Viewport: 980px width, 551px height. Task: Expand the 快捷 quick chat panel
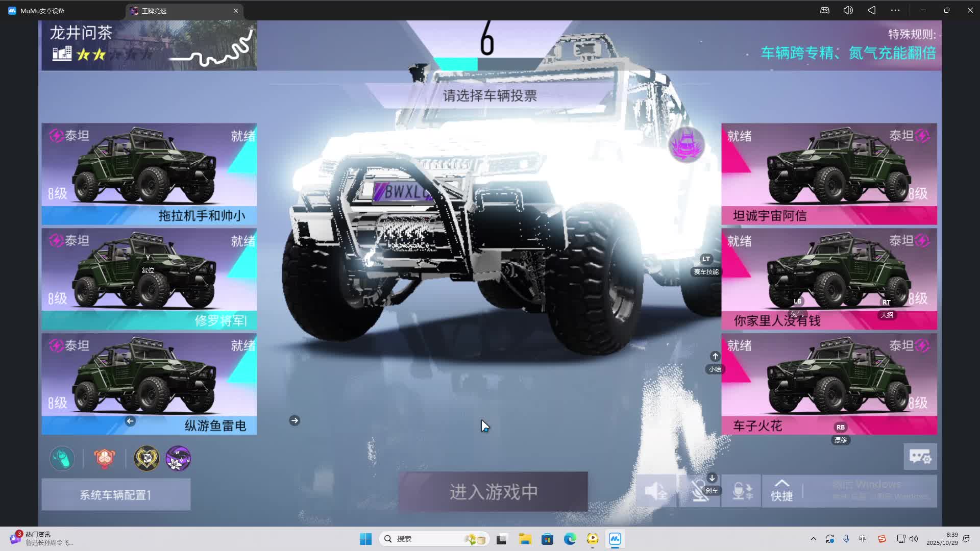point(781,491)
